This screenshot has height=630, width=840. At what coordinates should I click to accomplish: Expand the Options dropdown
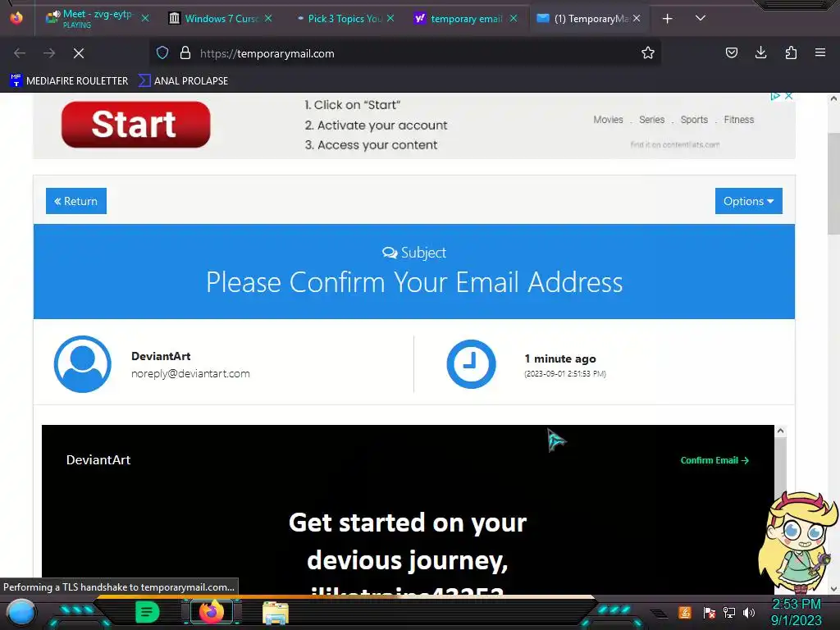pyautogui.click(x=748, y=201)
